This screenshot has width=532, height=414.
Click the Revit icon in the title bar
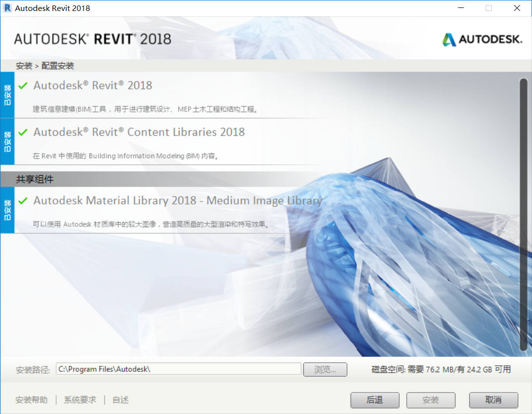(8, 8)
